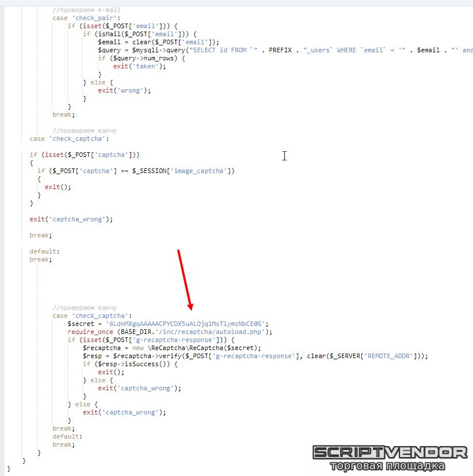Screen dimensions: 473x476
Task: Click $_POST['captcha'] in the comparison line
Action: tap(85, 171)
